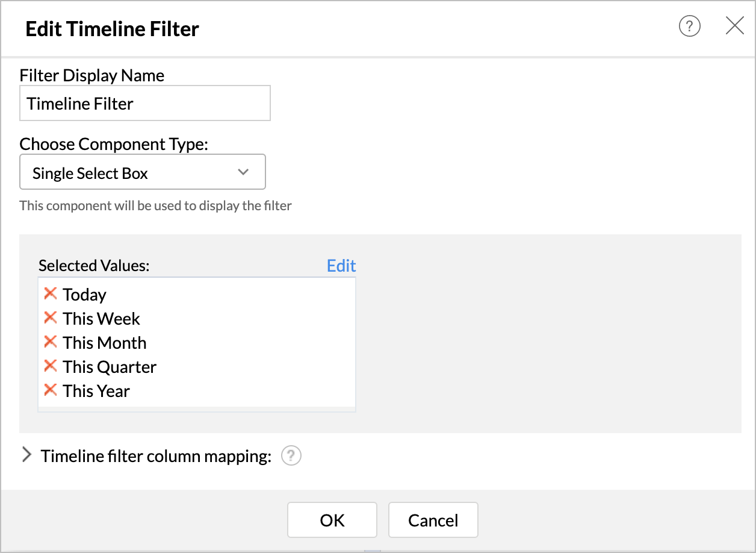Click the chevron on the Single Select Box field

[243, 172]
